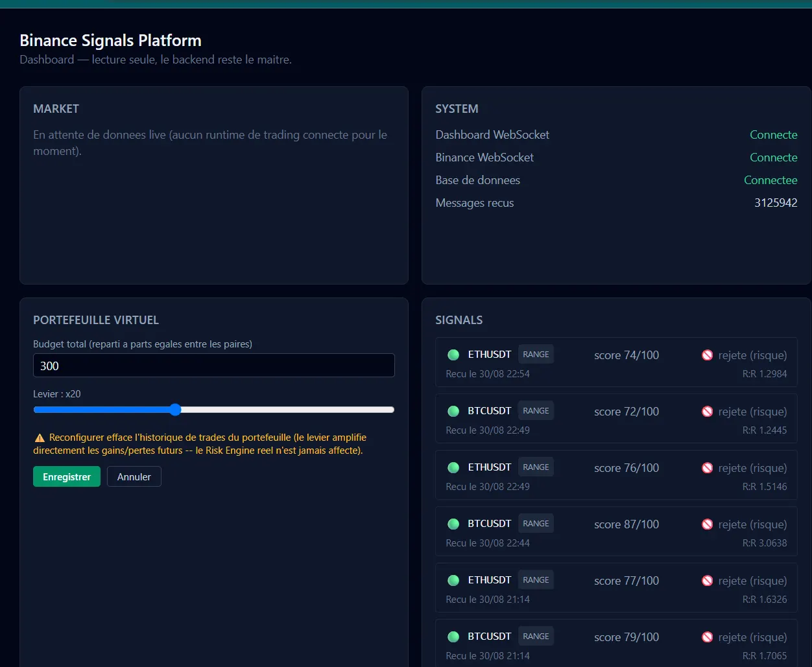Click green dot of BTCUSDT score 72/100
812x667 pixels.
coord(453,411)
